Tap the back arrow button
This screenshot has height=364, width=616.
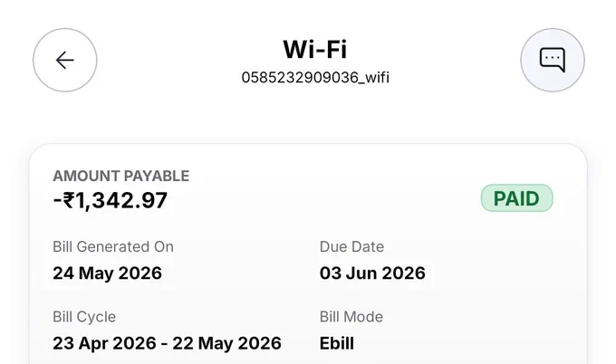(65, 60)
